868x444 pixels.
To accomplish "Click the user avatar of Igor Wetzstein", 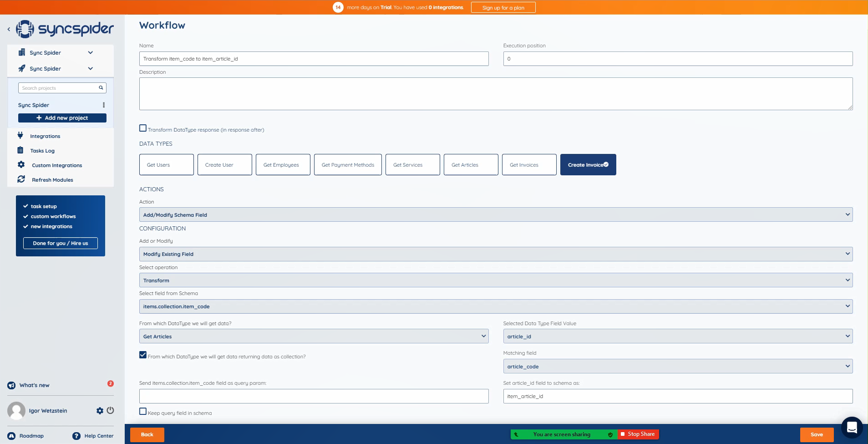I will pos(16,411).
